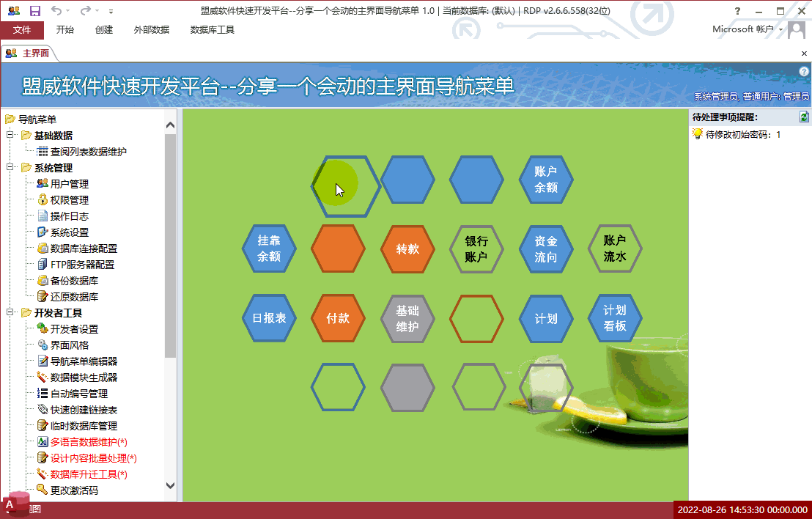Viewport: 812px width, 519px height.
Task: Open 数据库升迁工具(*) in the tree
Action: click(x=89, y=474)
